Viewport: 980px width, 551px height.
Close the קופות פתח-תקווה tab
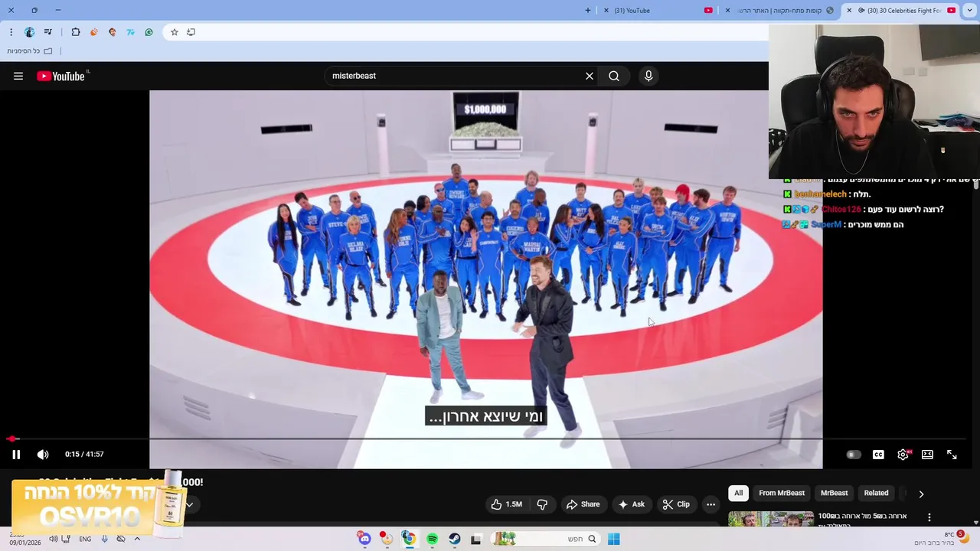point(727,10)
